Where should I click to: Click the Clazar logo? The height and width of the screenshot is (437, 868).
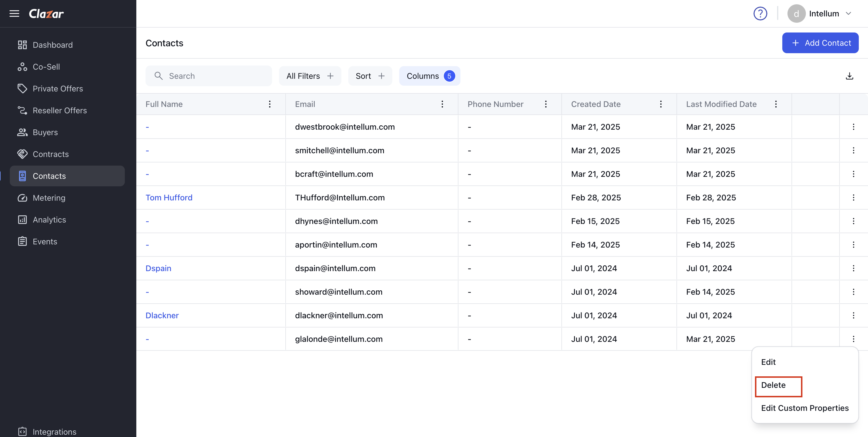point(46,14)
